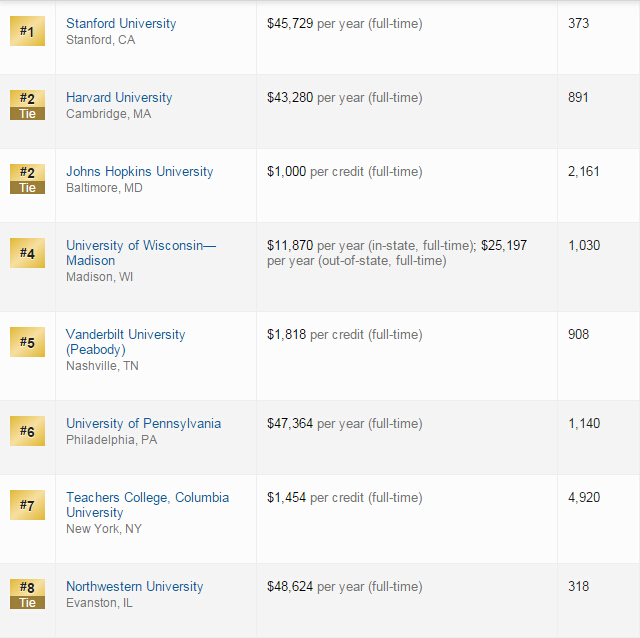Visit the University of Pennsylvania page
Image resolution: width=640 pixels, height=638 pixels.
click(x=144, y=424)
